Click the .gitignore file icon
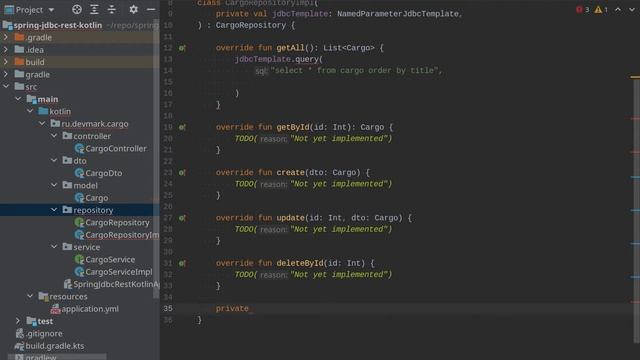640x360 pixels. [19, 333]
